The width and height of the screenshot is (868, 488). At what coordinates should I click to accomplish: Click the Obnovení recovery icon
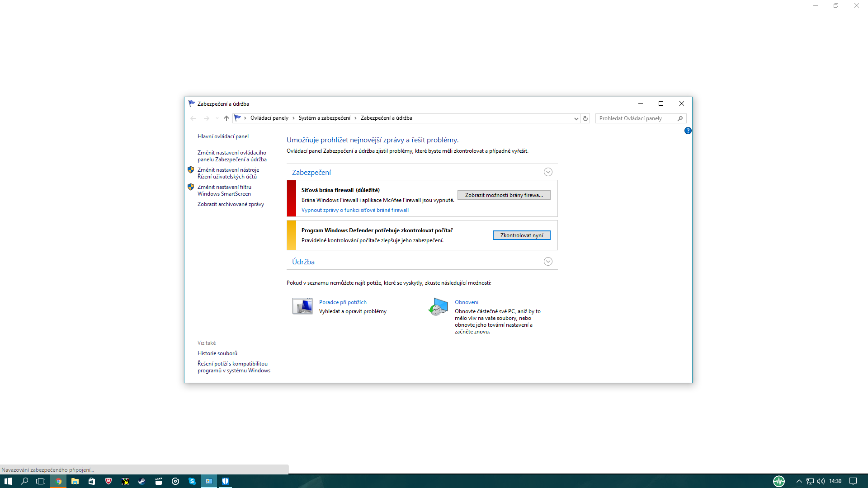point(438,306)
